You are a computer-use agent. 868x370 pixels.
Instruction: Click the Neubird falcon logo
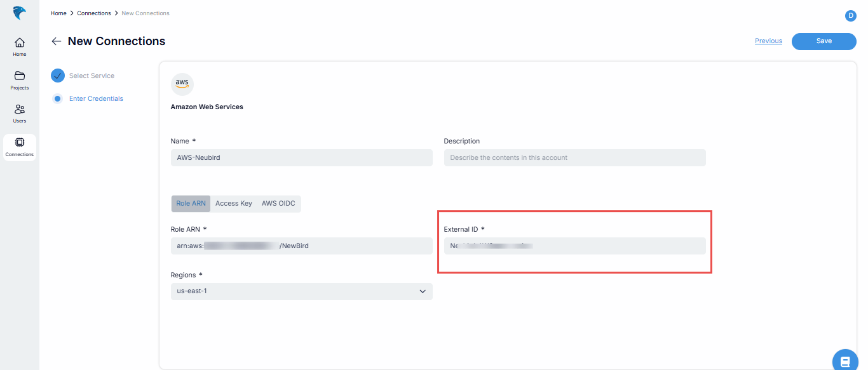pyautogui.click(x=20, y=13)
